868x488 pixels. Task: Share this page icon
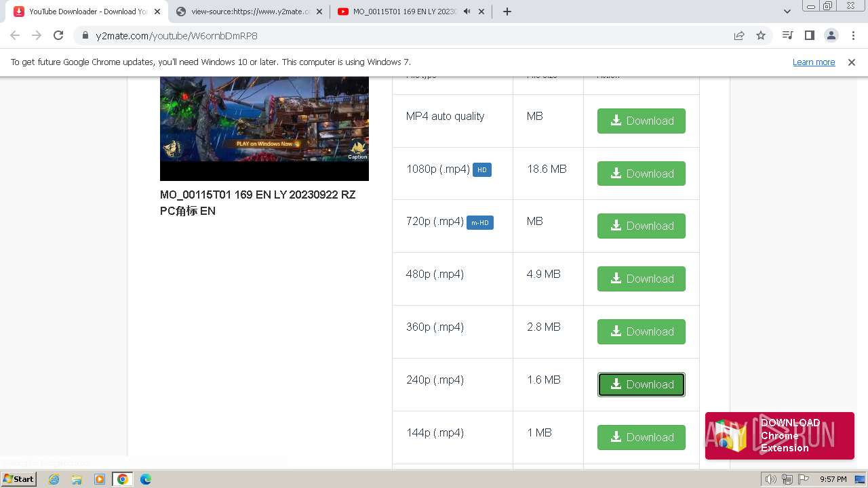739,35
